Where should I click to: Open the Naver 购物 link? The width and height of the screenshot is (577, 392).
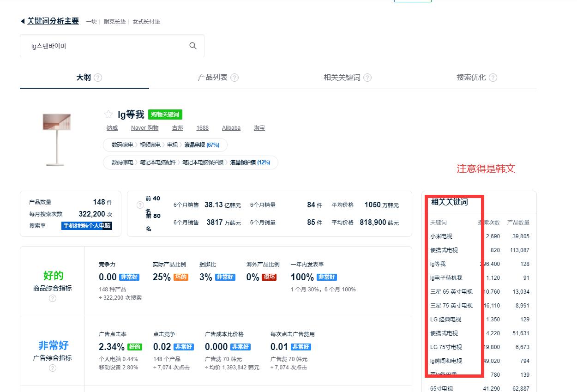(144, 128)
